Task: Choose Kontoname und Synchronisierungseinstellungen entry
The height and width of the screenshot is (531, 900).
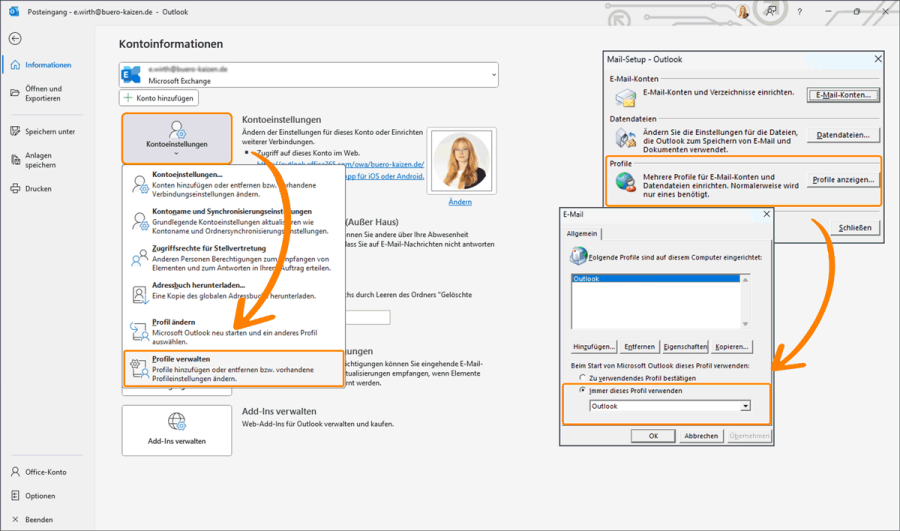Action: tap(234, 221)
